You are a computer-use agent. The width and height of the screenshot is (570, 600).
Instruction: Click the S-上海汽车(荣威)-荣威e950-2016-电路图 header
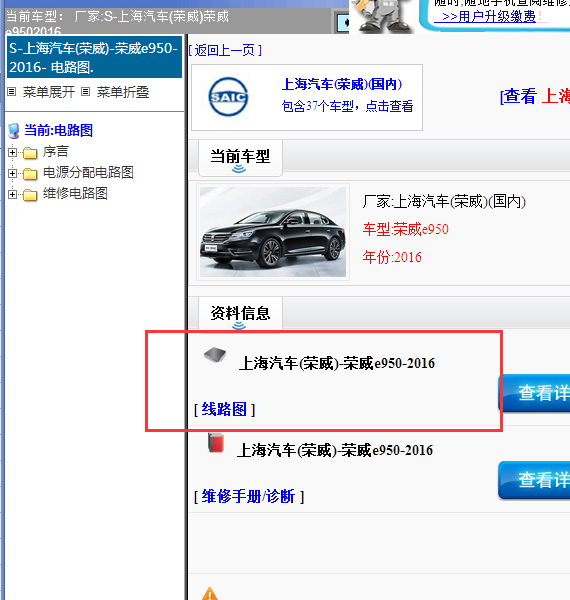pyautogui.click(x=94, y=57)
